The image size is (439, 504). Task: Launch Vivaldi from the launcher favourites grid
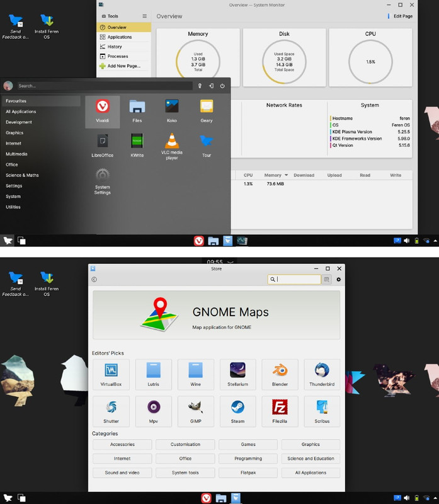click(x=103, y=112)
